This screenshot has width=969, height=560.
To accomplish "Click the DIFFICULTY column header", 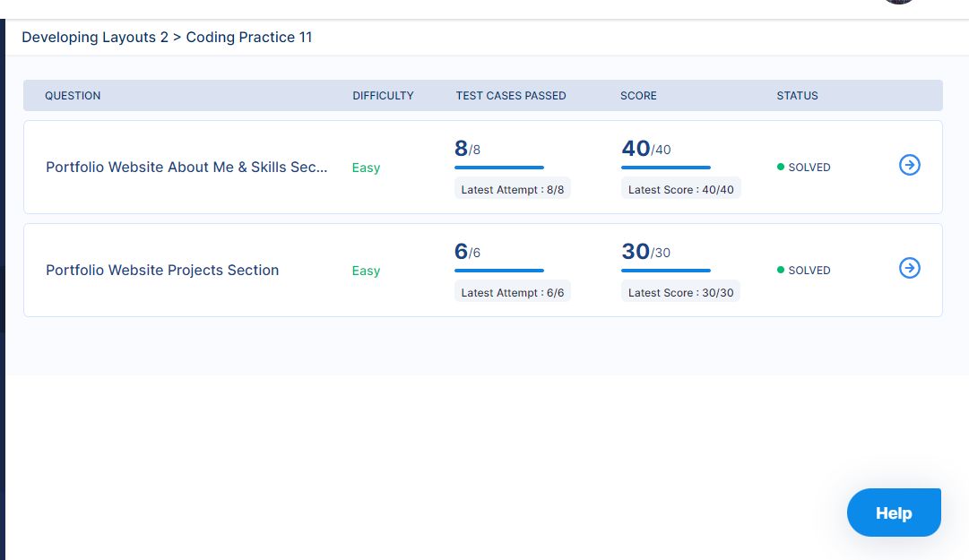I will [383, 96].
